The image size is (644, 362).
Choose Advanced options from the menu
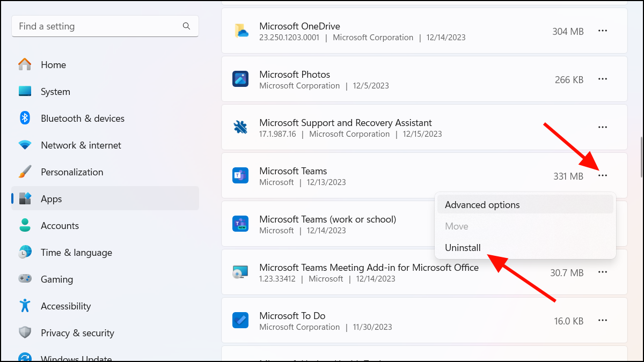(x=525, y=204)
